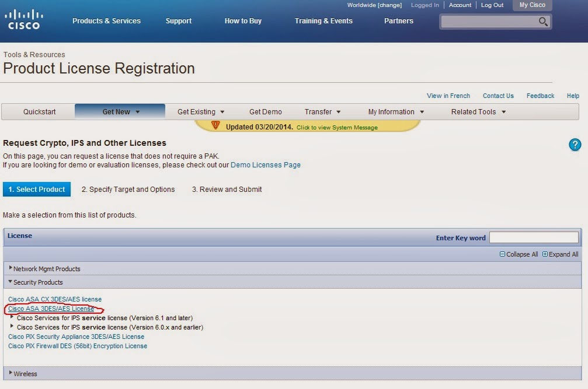
Task: Click the Cisco logo
Action: coord(23,19)
